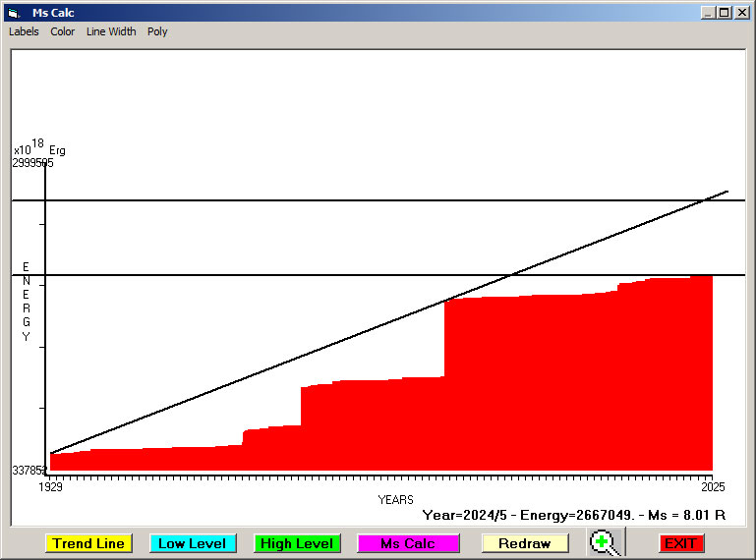Minimize the Ms Calc window
Viewport: 756px width, 560px height.
(x=708, y=13)
